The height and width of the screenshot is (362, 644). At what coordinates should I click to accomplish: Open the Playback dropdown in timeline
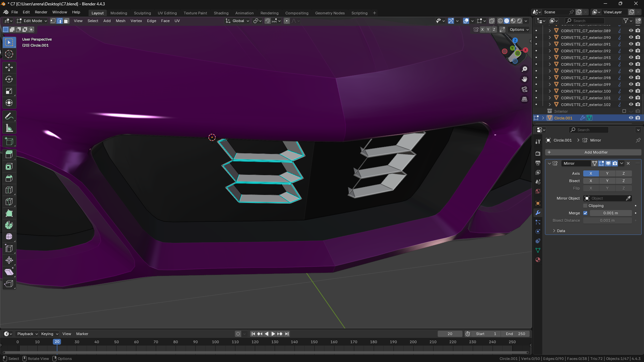28,334
